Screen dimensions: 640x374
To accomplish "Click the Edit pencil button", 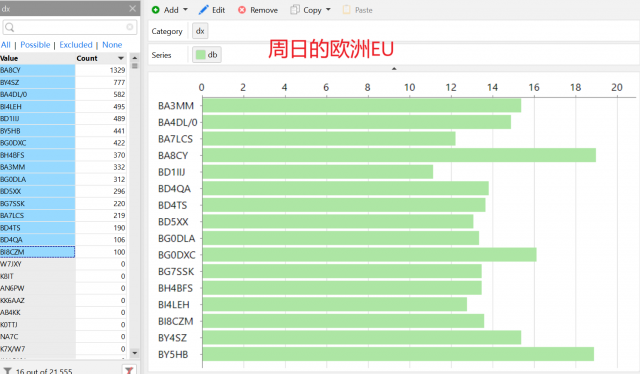I will [x=212, y=10].
